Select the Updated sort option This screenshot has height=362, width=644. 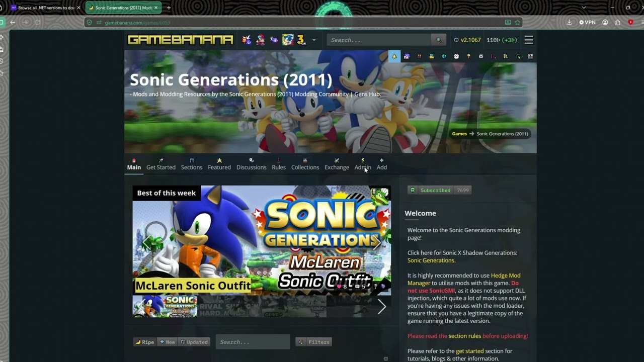click(194, 342)
